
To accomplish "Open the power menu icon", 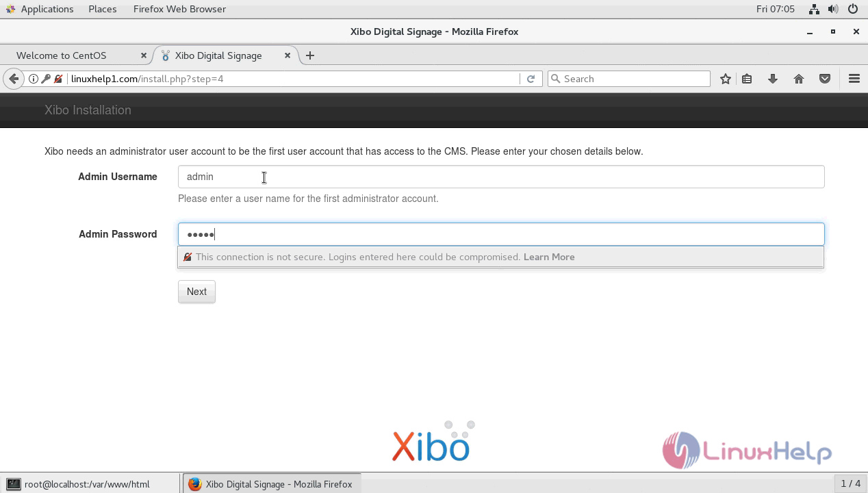I will click(853, 9).
